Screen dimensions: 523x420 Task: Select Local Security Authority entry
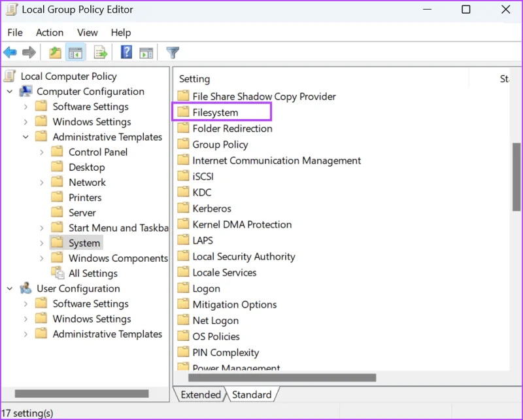pyautogui.click(x=244, y=256)
